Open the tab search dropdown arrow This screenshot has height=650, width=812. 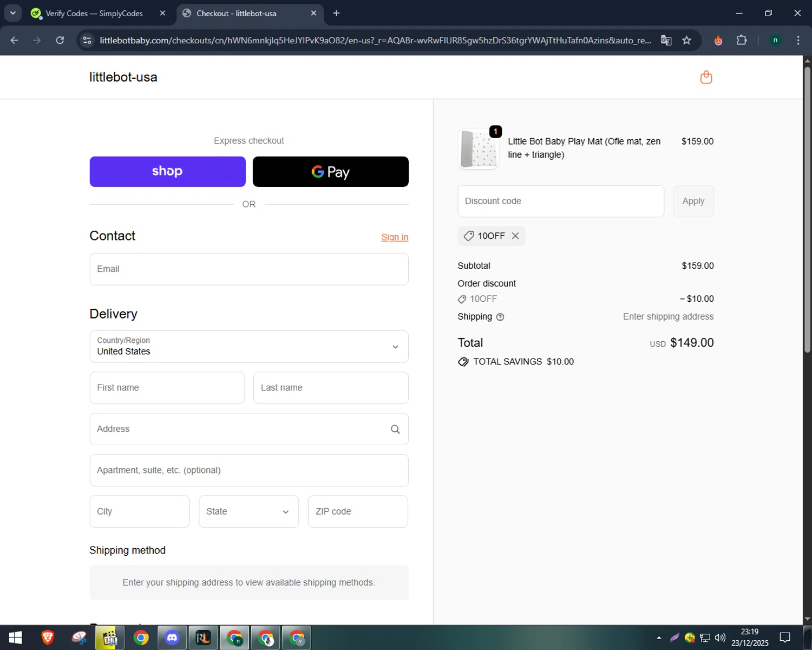tap(12, 13)
